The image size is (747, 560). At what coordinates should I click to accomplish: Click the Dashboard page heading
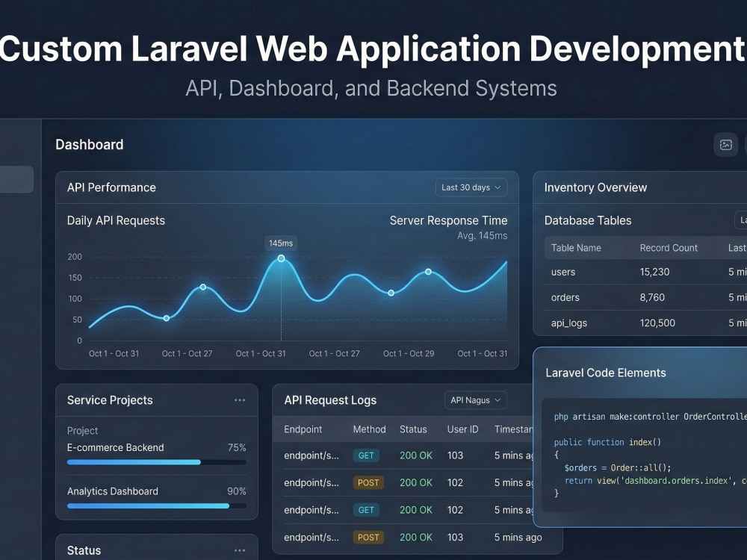(x=89, y=145)
